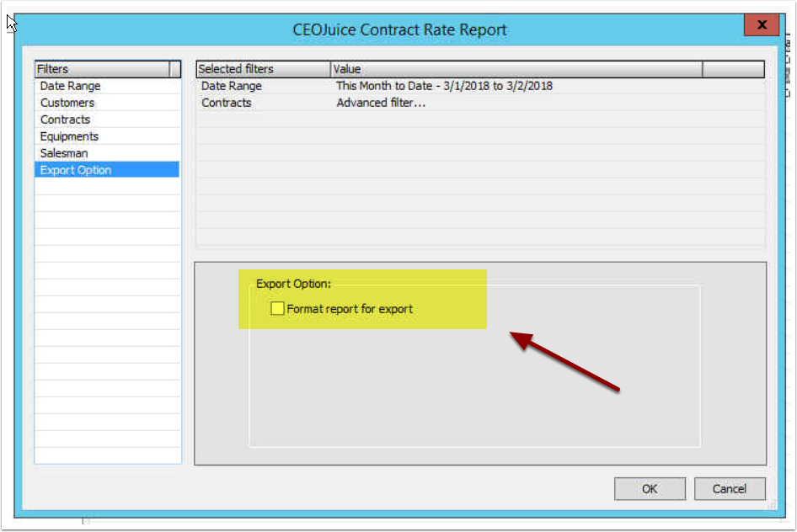797x532 pixels.
Task: Click the Advanced filter… value
Action: coord(381,103)
